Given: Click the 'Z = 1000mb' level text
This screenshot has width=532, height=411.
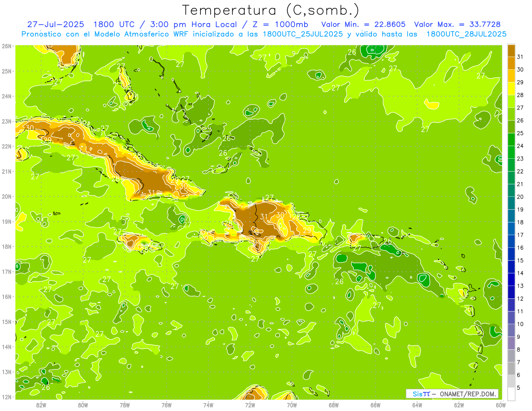Looking at the screenshot, I should (280, 24).
